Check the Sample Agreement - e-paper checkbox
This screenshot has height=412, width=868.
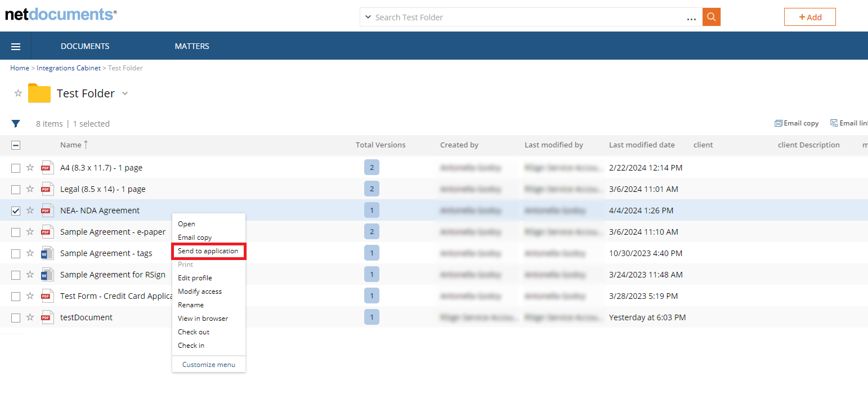16,232
